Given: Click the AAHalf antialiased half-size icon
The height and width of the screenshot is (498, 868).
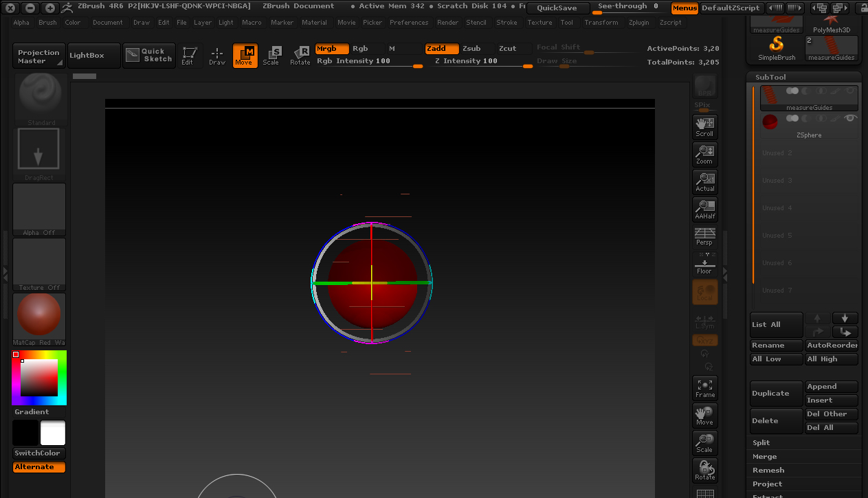Looking at the screenshot, I should pos(704,210).
